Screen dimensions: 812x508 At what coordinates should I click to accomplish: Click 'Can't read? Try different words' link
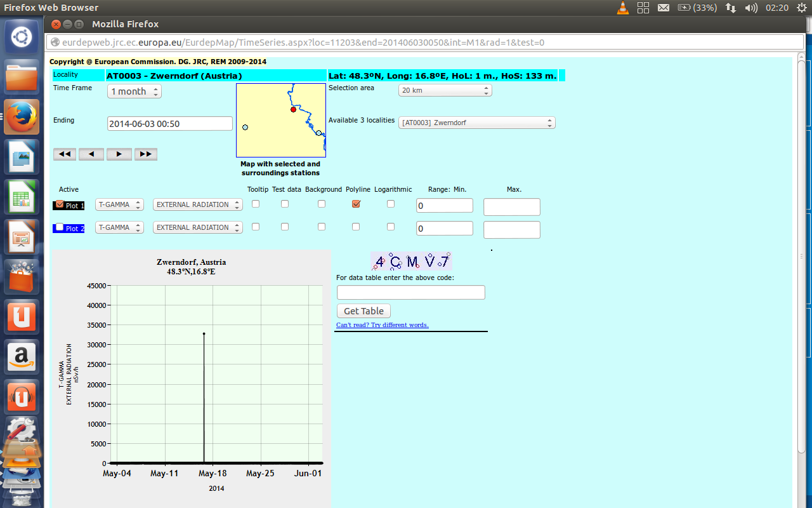tap(382, 325)
